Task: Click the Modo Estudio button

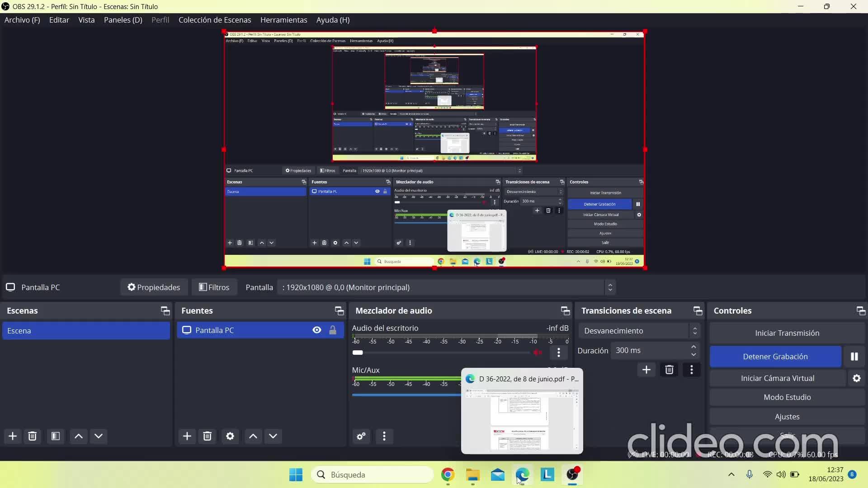Action: 787,397
